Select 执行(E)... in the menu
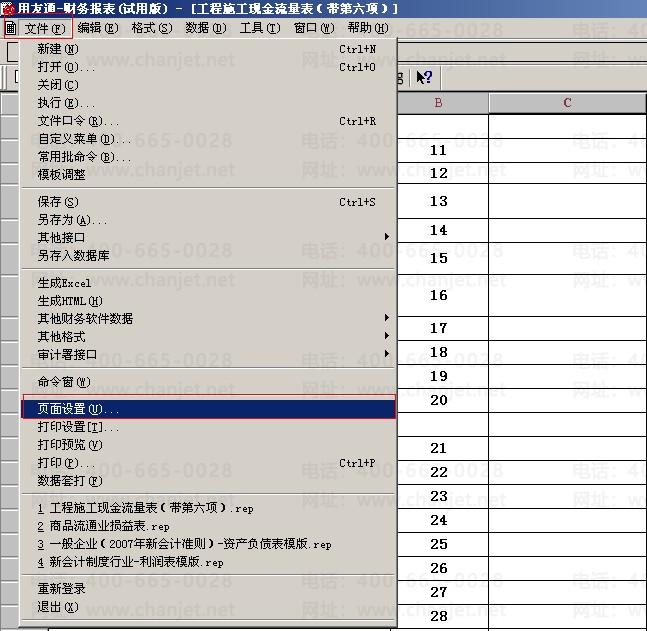 [x=208, y=103]
